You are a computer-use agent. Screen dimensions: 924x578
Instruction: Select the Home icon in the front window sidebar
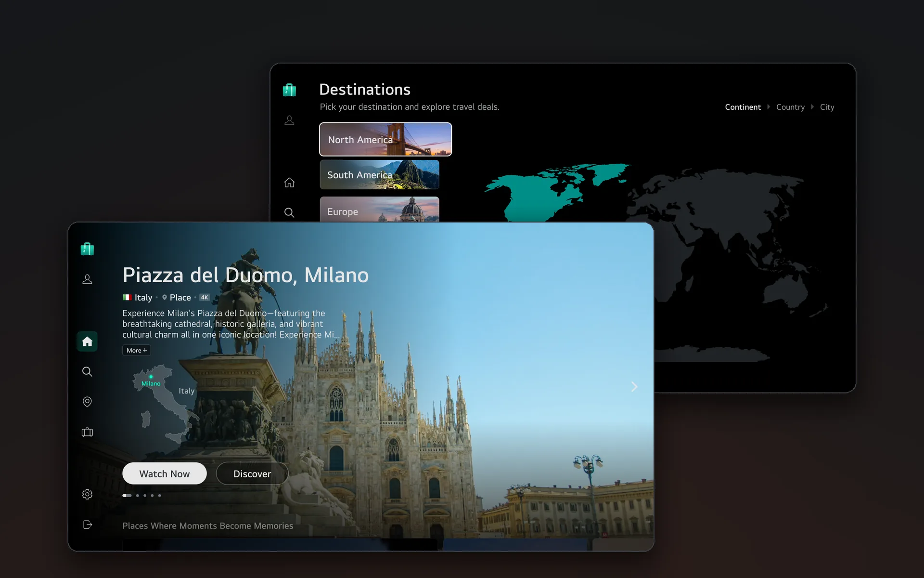pos(87,342)
